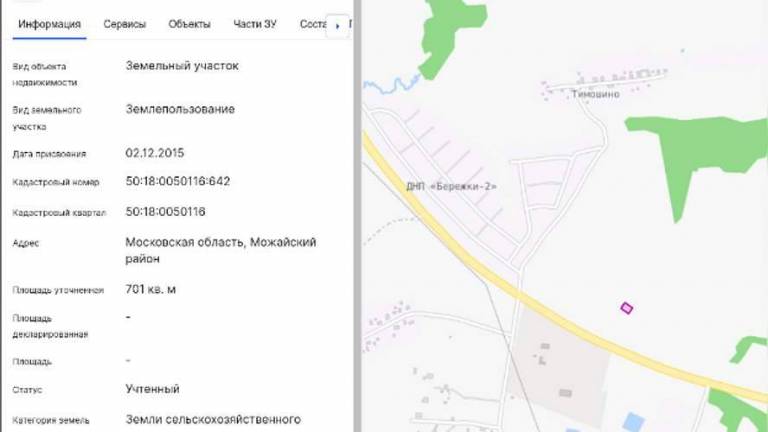Click the status value Учтенный
Viewport: 768px width, 432px height.
[152, 389]
